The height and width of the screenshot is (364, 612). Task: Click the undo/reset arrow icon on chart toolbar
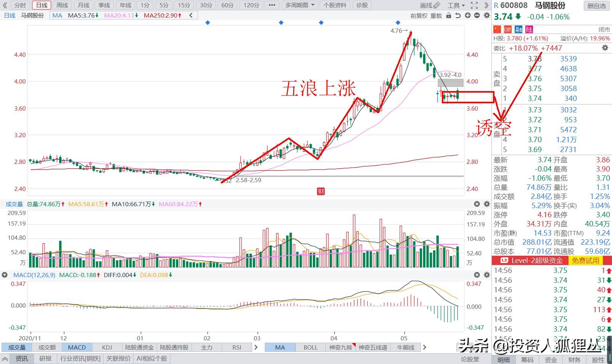[x=458, y=16]
